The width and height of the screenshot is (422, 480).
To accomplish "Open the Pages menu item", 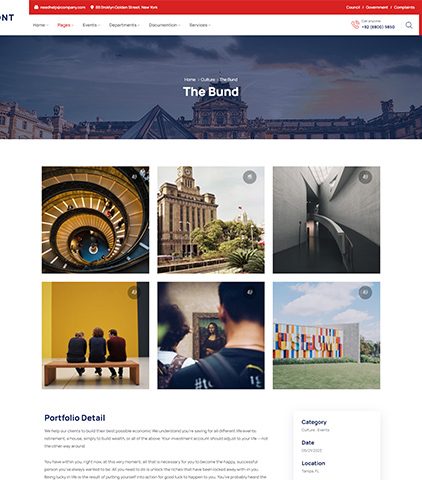I will tap(65, 25).
